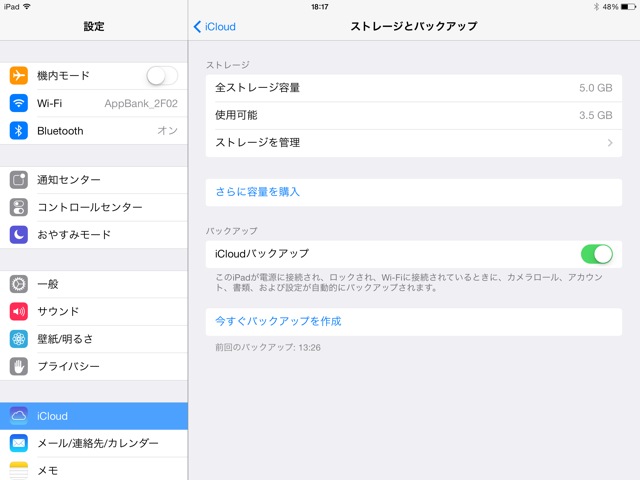640x480 pixels.
Task: Tap 今すぐバックアップを作成
Action: coord(278,321)
